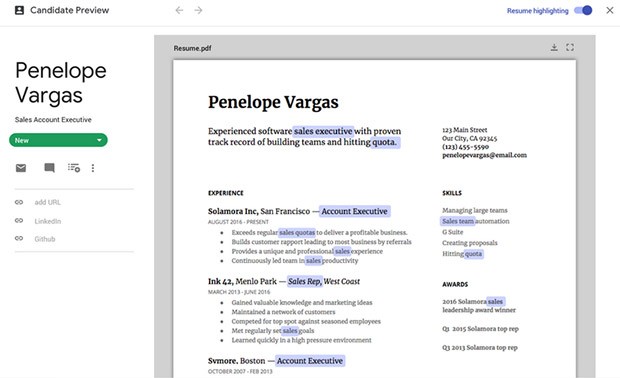620x378 pixels.
Task: Click 'Q3 2013 Solamora top rep' award
Action: pyautogui.click(x=480, y=348)
